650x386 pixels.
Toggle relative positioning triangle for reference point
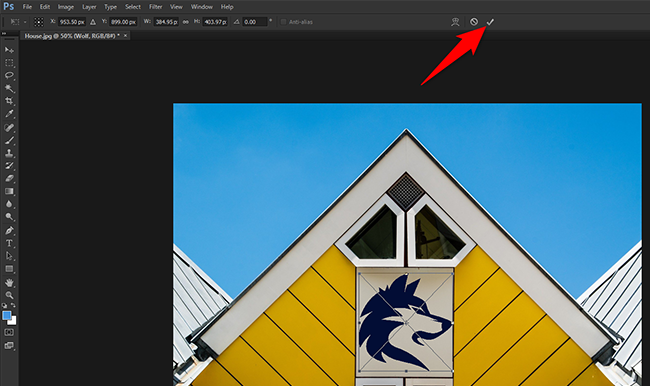(x=93, y=22)
